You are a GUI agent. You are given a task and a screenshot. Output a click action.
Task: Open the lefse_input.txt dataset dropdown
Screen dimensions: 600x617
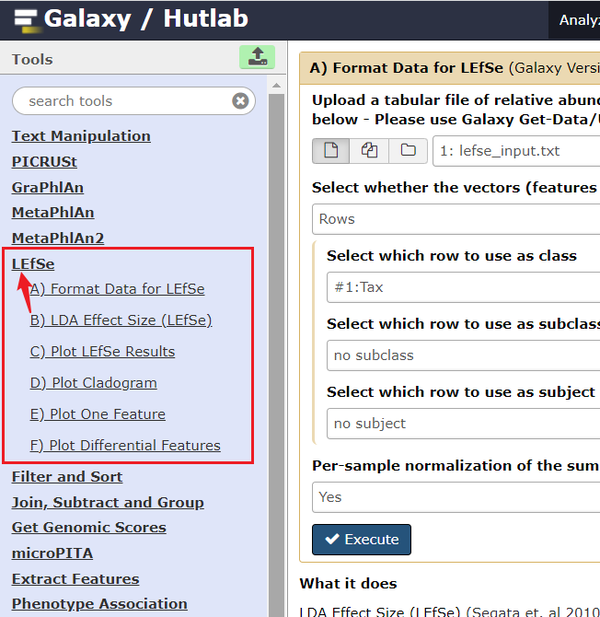(x=515, y=152)
